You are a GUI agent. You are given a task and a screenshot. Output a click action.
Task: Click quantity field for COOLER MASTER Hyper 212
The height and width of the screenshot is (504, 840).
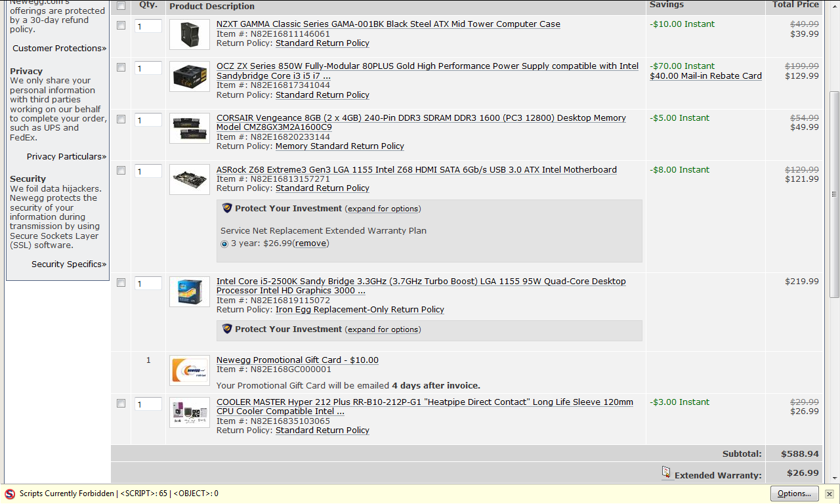point(148,404)
